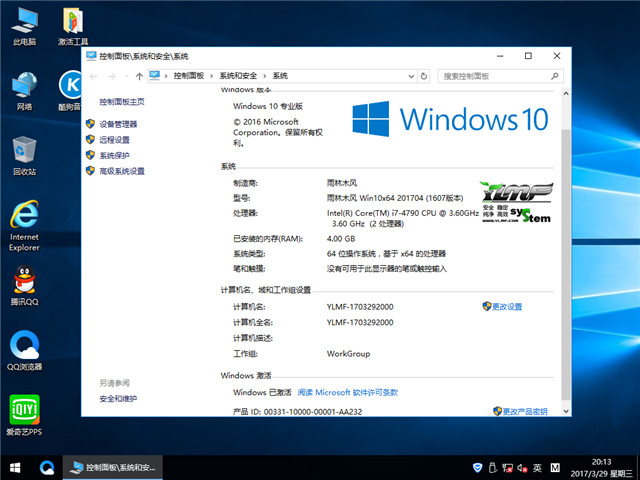This screenshot has width=640, height=480.
Task: Open the 安全和维护 link
Action: click(x=118, y=399)
